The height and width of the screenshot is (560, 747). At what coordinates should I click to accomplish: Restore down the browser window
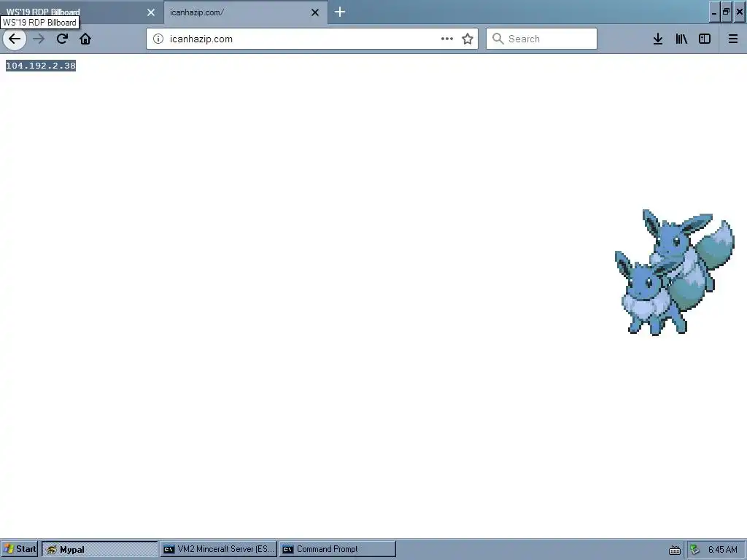click(x=727, y=12)
